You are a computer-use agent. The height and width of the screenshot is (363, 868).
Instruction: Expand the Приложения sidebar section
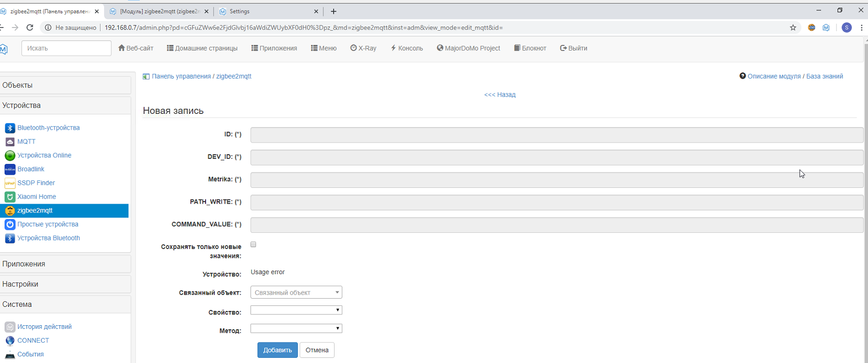point(65,264)
